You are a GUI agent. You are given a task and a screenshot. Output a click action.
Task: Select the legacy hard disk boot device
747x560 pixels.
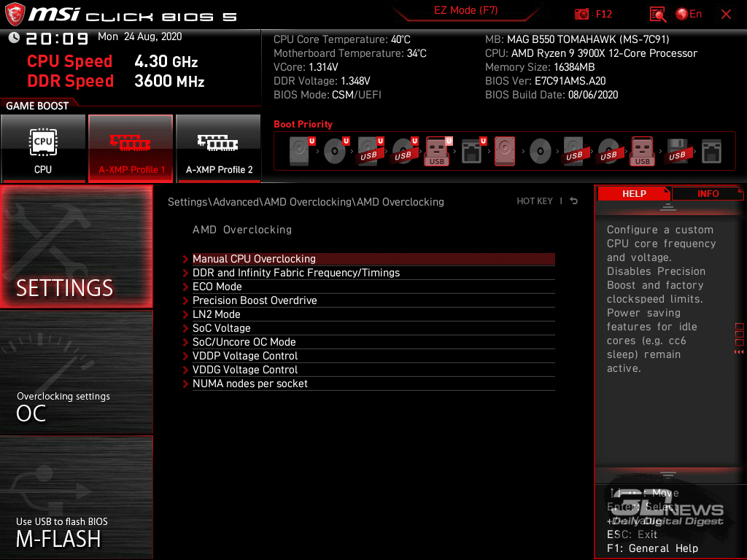505,151
